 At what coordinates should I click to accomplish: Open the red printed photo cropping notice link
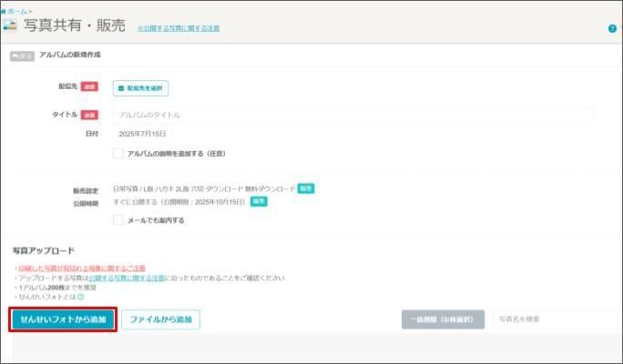82,268
